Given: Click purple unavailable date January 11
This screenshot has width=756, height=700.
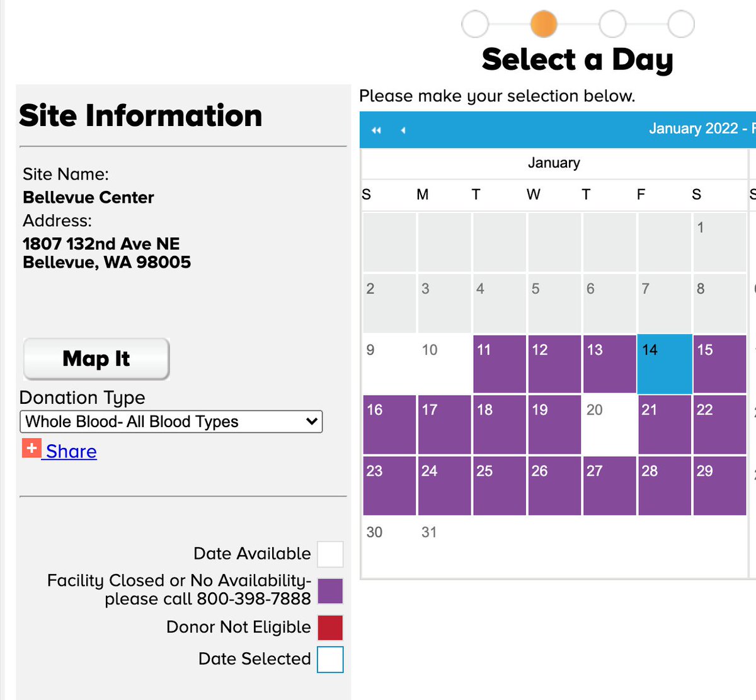Looking at the screenshot, I should 500,364.
